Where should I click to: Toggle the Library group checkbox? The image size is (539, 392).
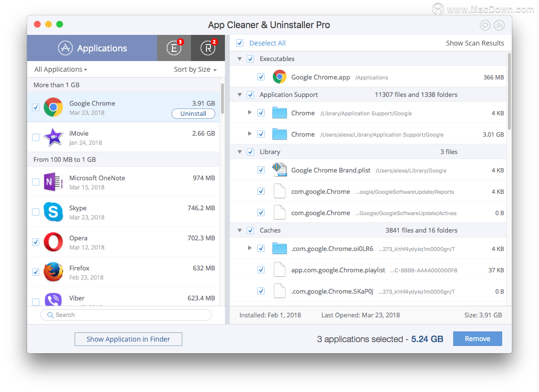(251, 152)
